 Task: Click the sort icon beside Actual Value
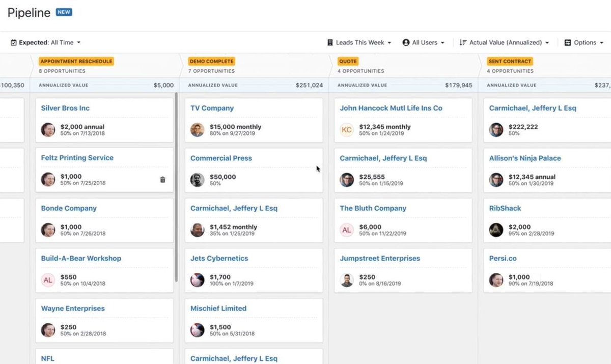point(463,43)
